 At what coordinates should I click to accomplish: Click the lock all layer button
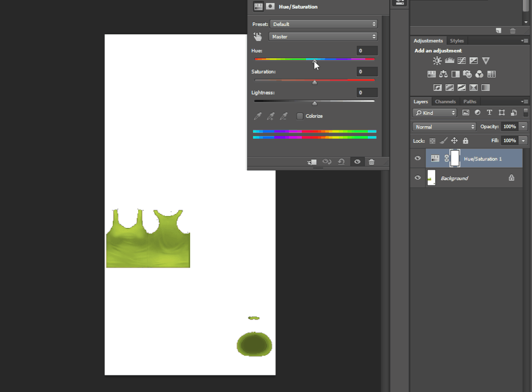pos(465,140)
